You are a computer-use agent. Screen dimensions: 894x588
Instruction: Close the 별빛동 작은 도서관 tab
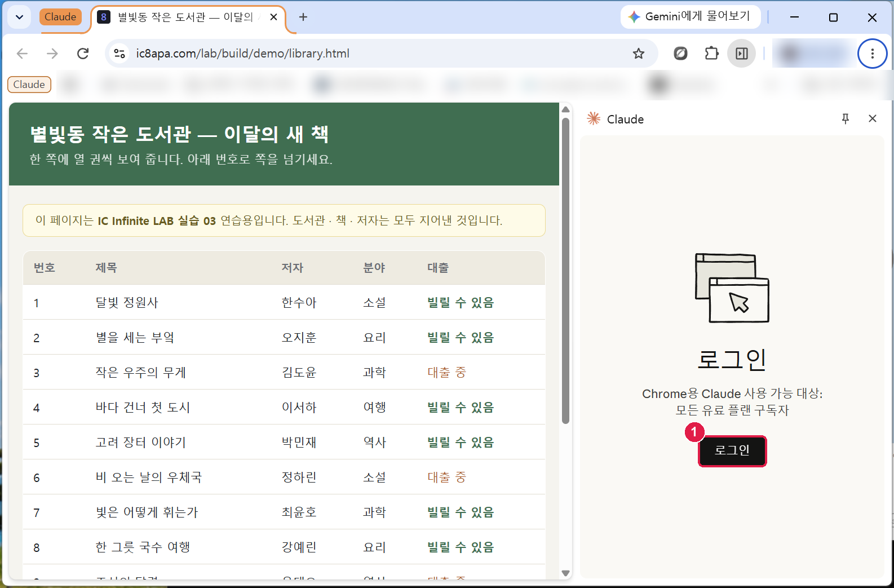(x=273, y=17)
